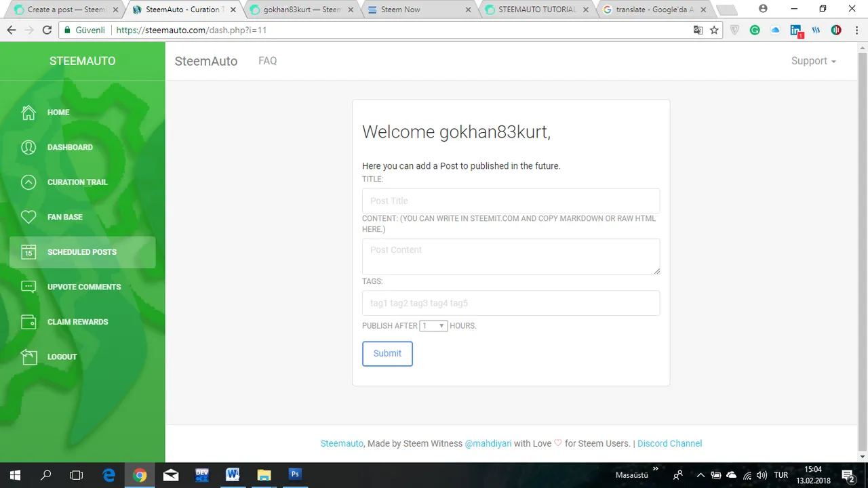Reload the page with the refresh icon
Screen dimensions: 868x488
(47, 30)
